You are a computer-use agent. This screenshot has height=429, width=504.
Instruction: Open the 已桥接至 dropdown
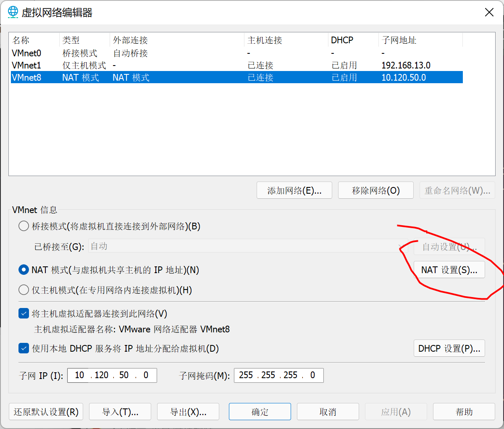pos(248,246)
